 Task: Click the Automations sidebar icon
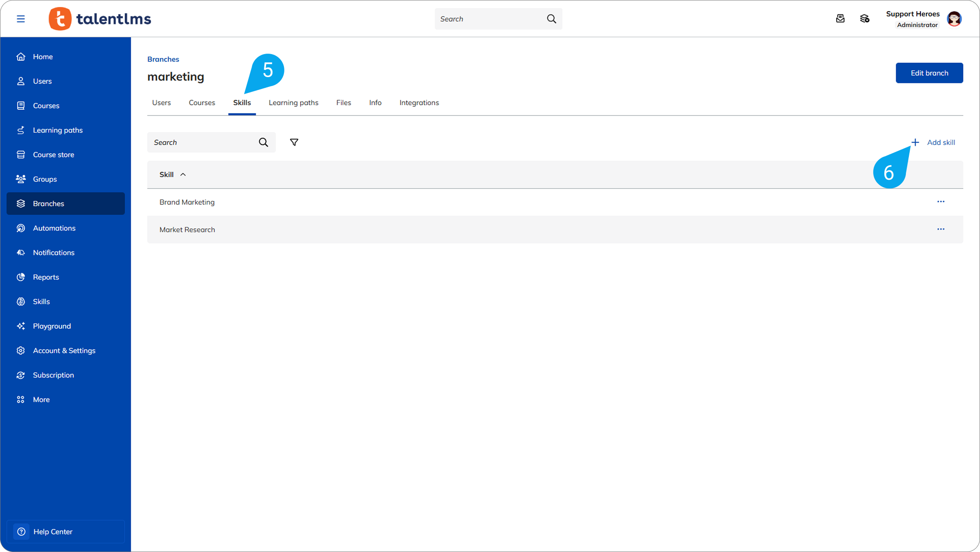coord(21,228)
